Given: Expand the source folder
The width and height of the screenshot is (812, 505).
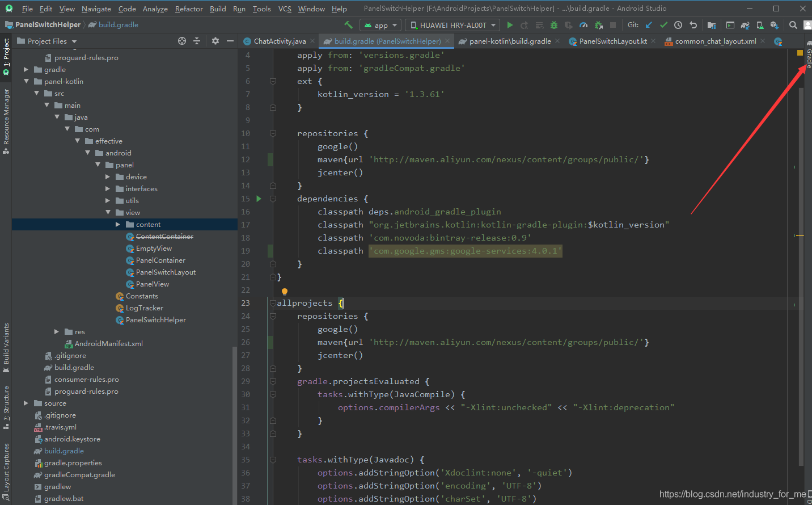Looking at the screenshot, I should pyautogui.click(x=26, y=403).
